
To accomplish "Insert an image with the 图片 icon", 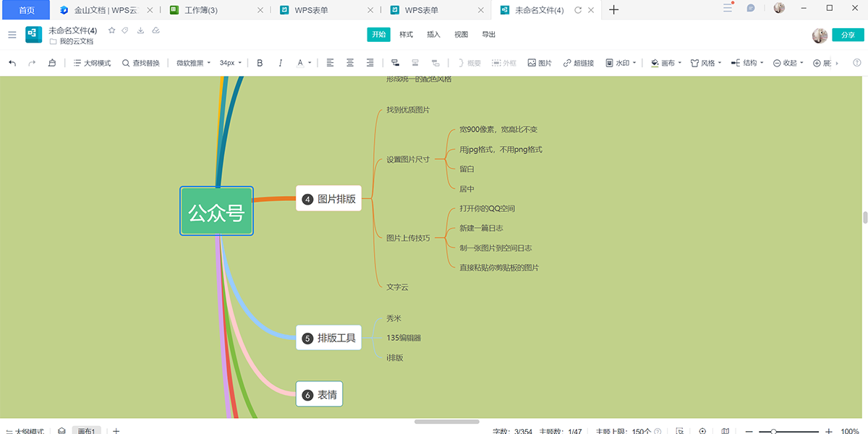I will [x=540, y=63].
